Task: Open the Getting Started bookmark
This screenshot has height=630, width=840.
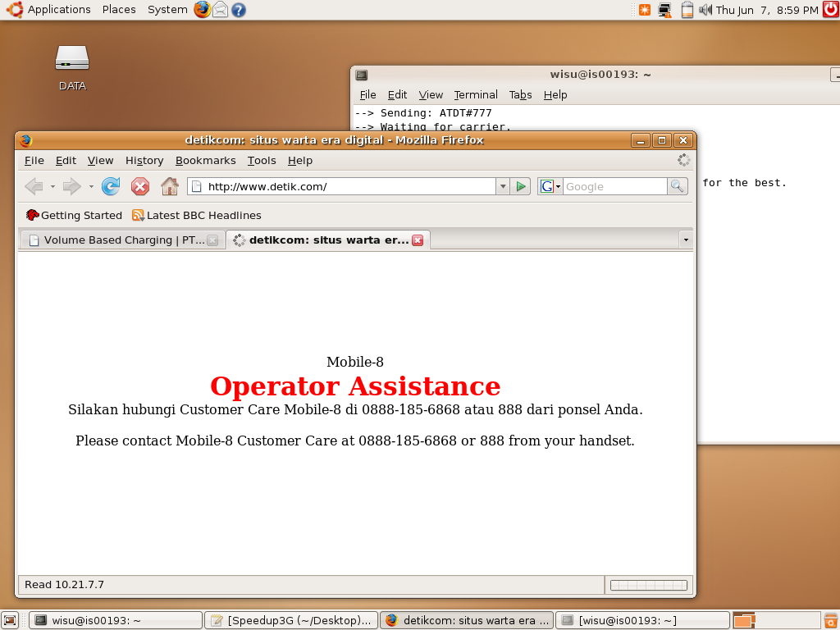Action: point(74,216)
